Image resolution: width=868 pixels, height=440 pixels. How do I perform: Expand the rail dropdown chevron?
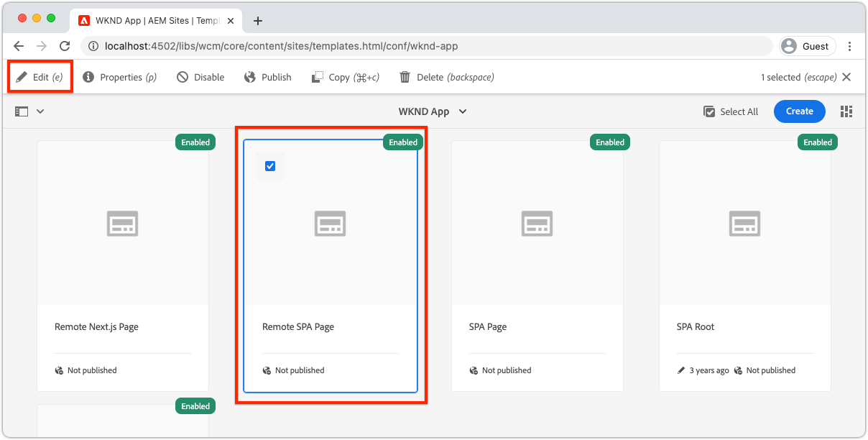coord(40,111)
